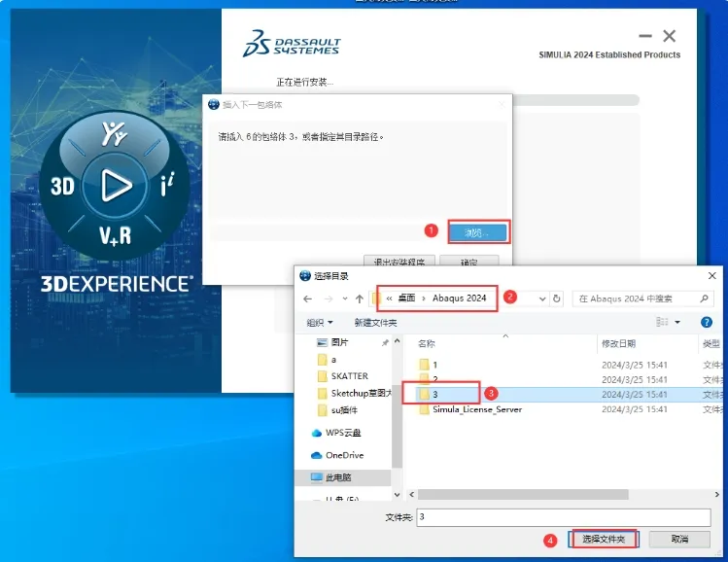
Task: Select folder named 2
Action: (x=435, y=379)
